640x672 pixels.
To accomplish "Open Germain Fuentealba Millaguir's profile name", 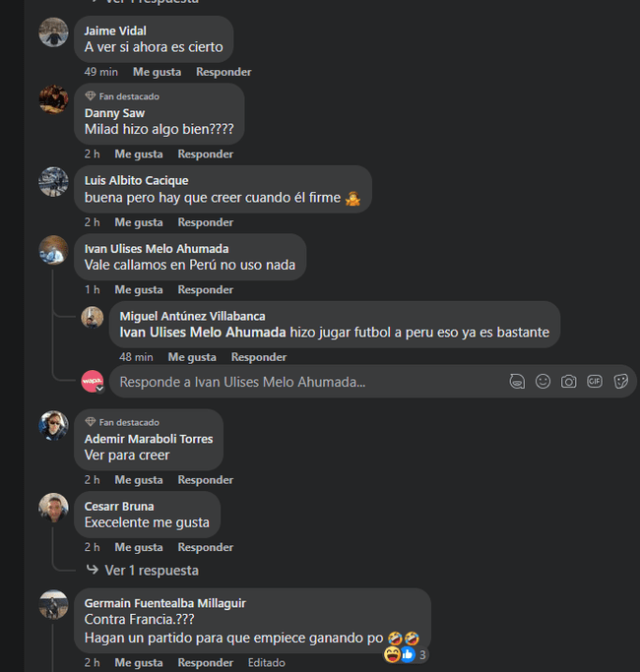I will click(x=165, y=603).
